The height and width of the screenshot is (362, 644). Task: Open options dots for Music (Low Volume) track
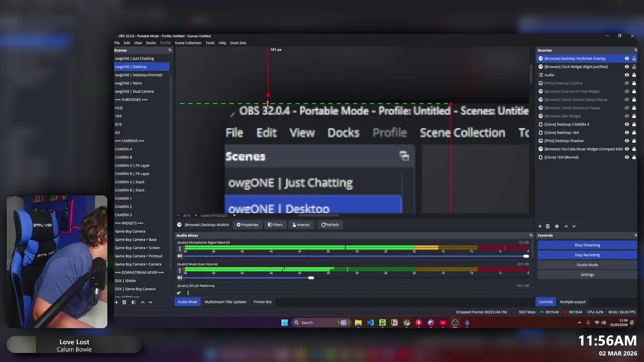pos(180,270)
